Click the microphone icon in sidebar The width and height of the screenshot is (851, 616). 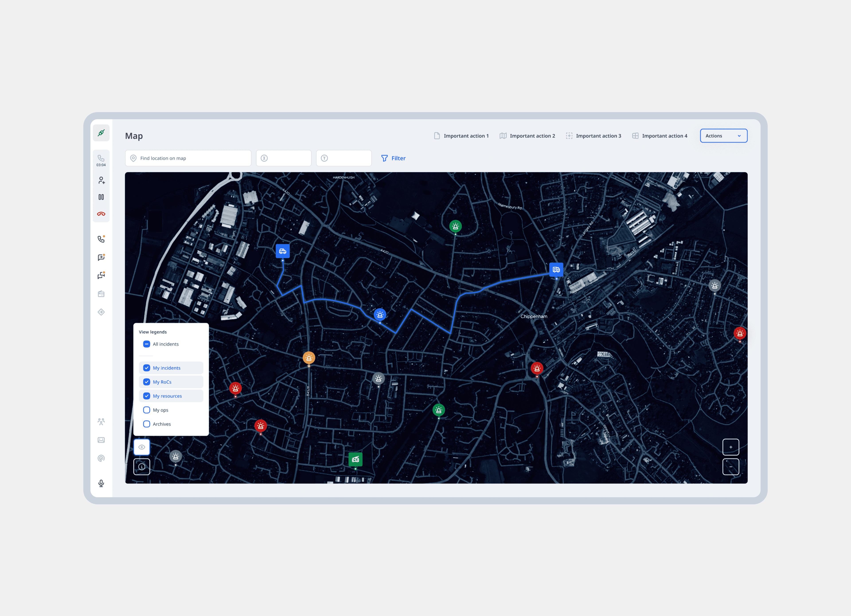(x=101, y=483)
